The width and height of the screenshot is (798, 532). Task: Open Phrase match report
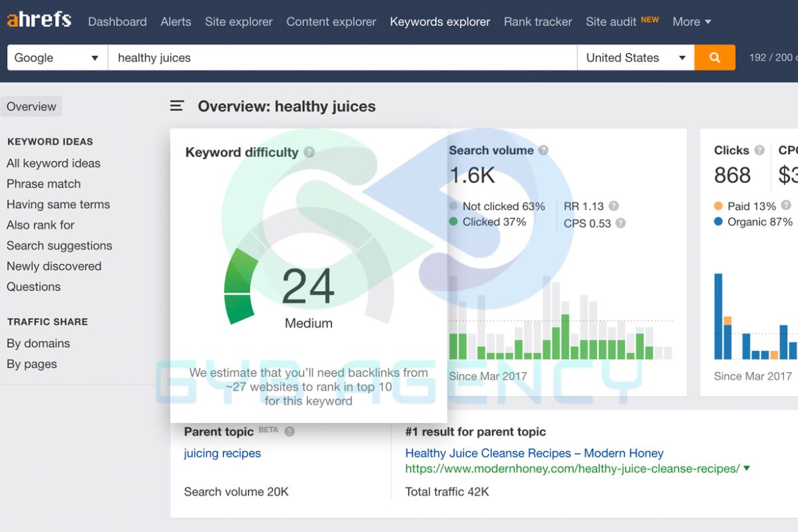pyautogui.click(x=43, y=184)
